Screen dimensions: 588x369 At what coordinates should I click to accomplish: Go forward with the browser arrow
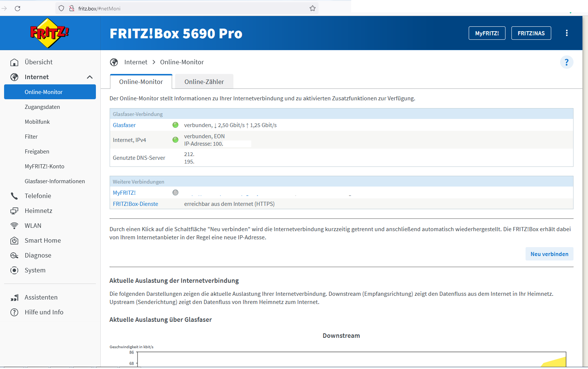(4, 8)
